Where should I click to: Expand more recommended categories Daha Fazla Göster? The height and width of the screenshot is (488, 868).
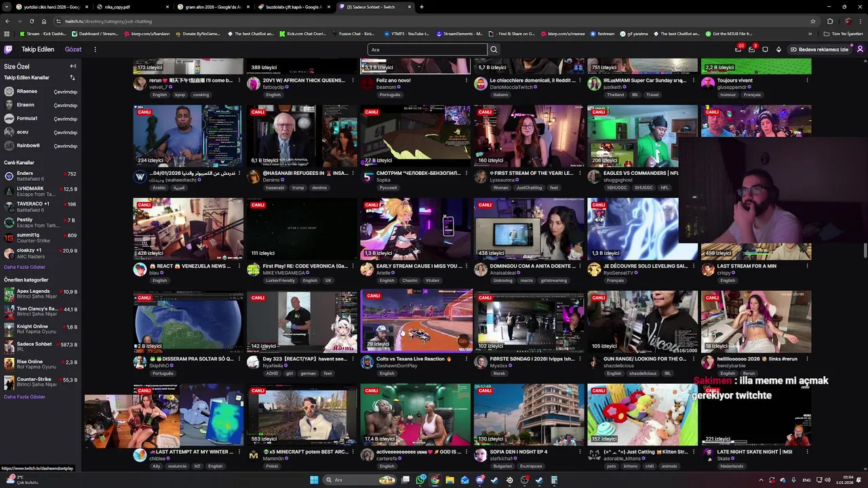coord(24,396)
